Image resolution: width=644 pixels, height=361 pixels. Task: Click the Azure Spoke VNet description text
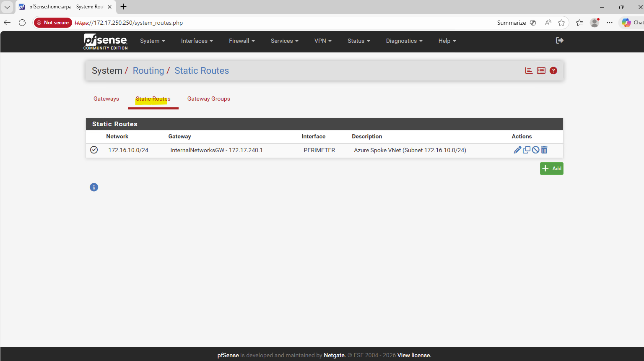(x=410, y=150)
